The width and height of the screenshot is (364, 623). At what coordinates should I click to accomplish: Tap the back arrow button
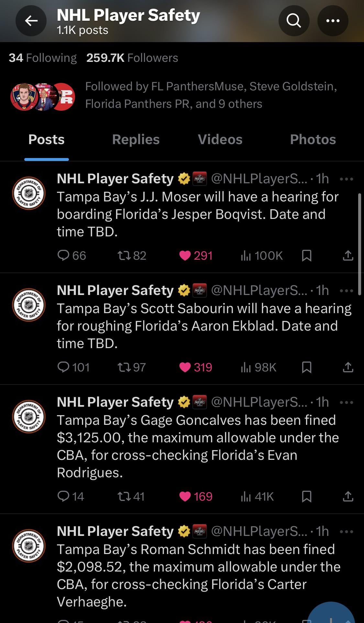31,21
